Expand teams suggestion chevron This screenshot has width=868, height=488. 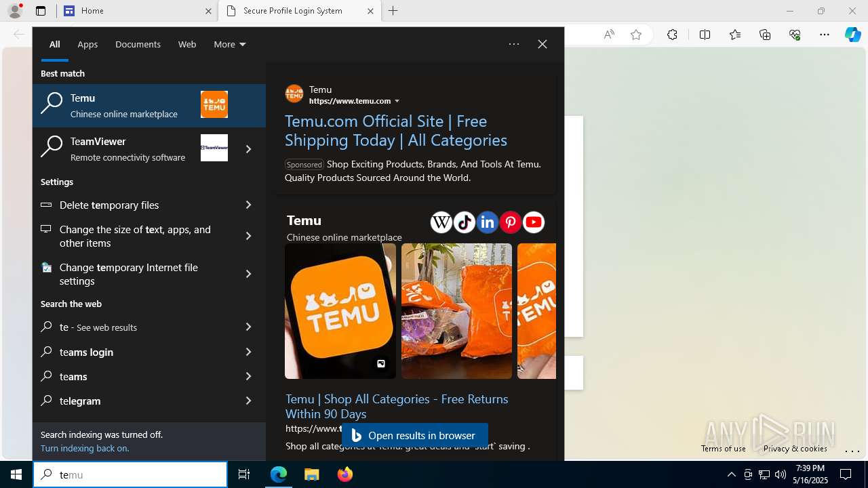[248, 376]
